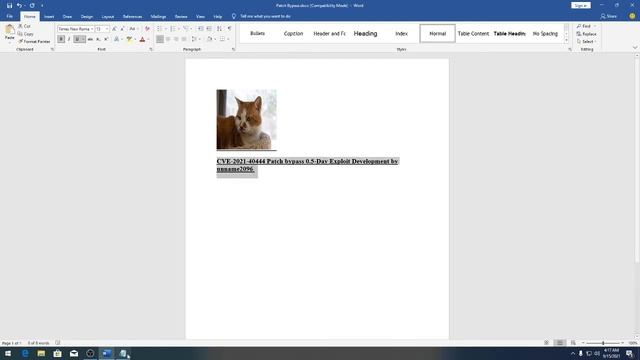Toggle Show/Hide paragraph marks
This screenshot has height=360, width=640.
(229, 29)
